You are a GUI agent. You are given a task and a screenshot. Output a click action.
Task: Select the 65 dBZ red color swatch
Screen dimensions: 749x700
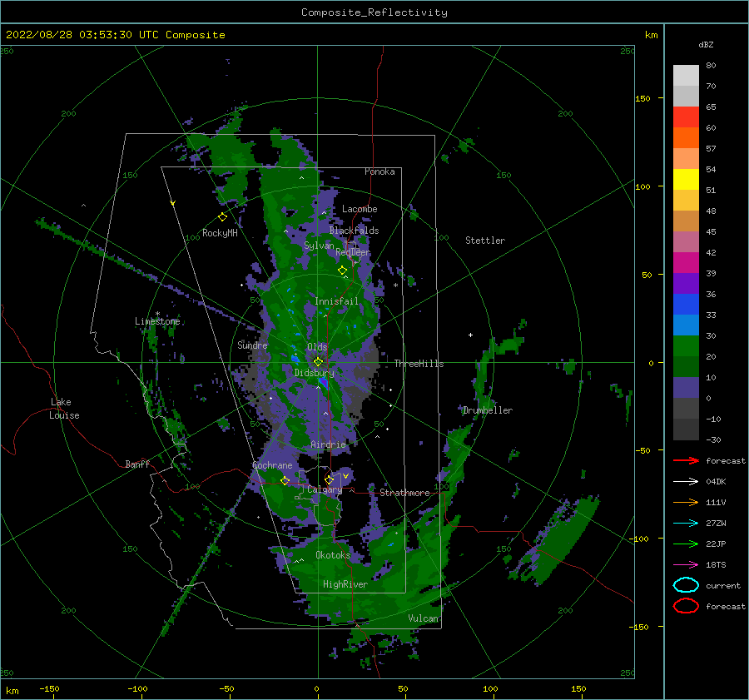[686, 117]
